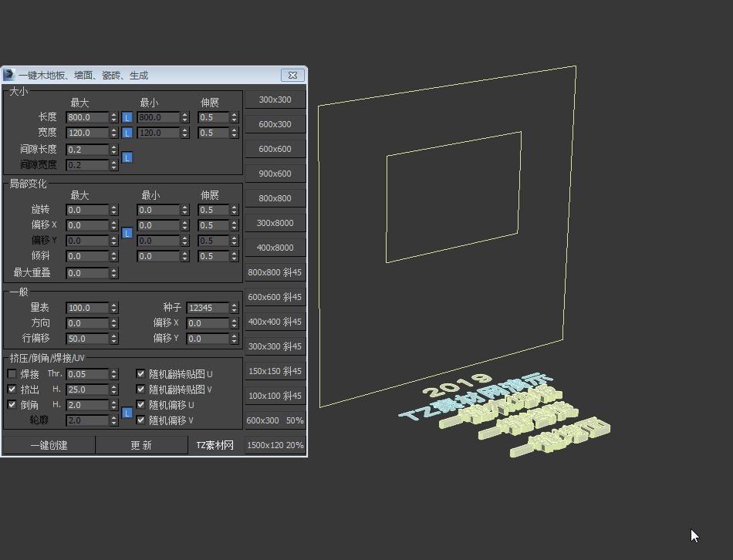Apply the 800x800 斜45 preset
The width and height of the screenshot is (733, 560).
275,272
